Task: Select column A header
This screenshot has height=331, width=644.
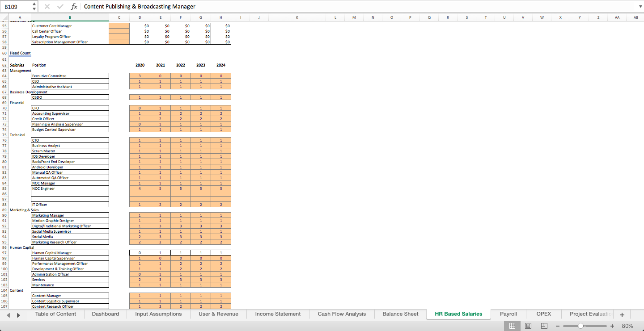Action: coord(20,17)
